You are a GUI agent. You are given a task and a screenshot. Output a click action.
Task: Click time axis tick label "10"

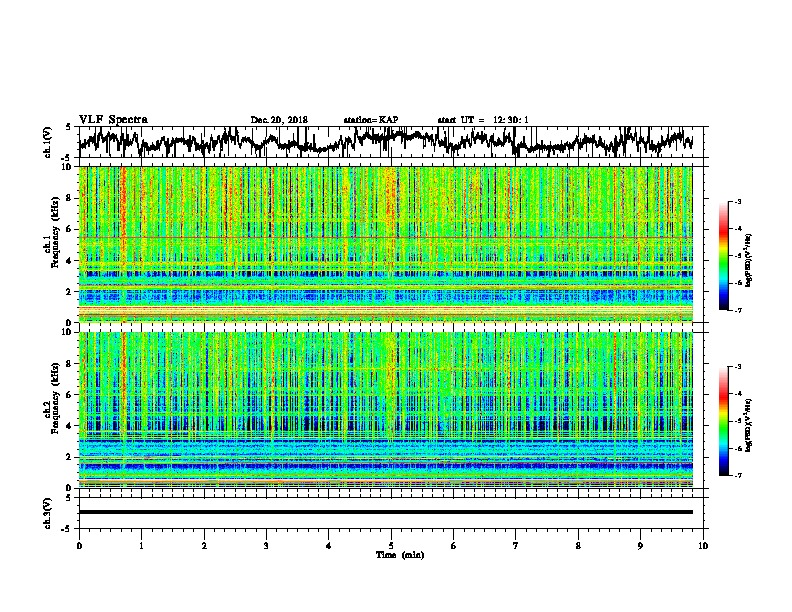click(x=703, y=545)
